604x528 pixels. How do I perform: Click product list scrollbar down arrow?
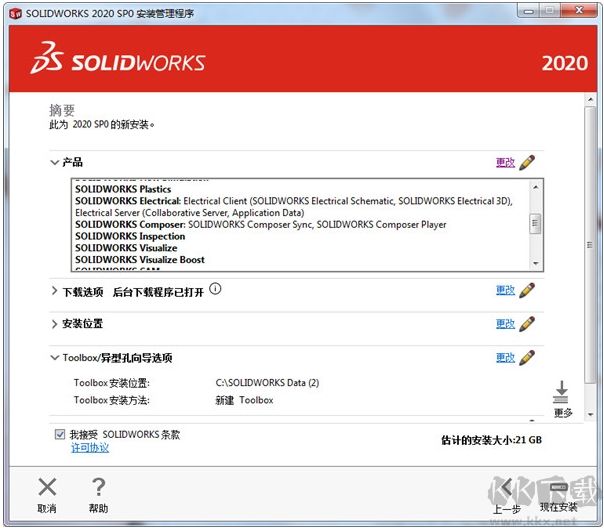click(535, 263)
